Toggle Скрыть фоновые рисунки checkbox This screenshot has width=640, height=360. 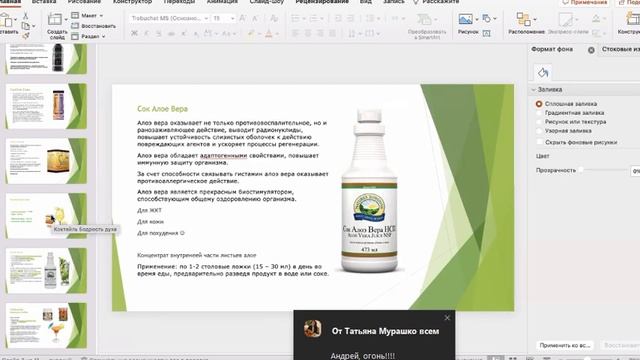pyautogui.click(x=539, y=142)
